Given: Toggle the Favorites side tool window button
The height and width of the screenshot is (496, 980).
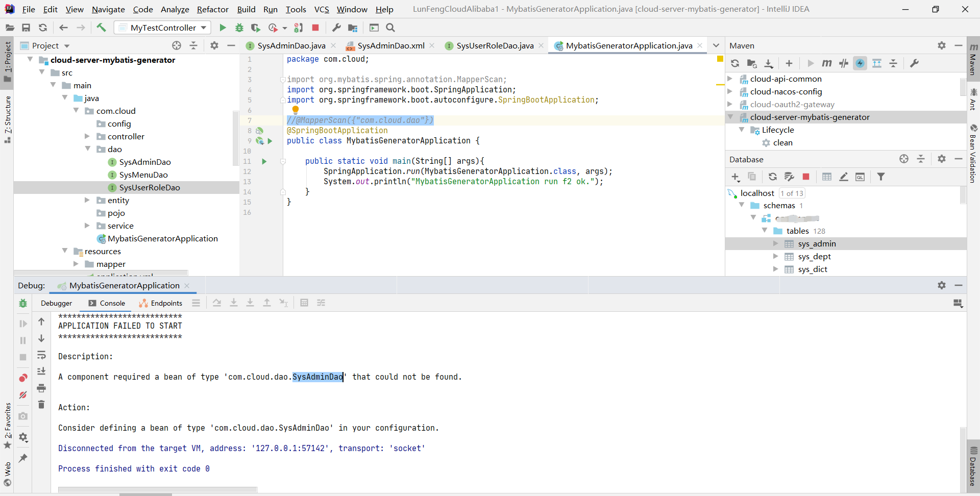Looking at the screenshot, I should tap(7, 426).
